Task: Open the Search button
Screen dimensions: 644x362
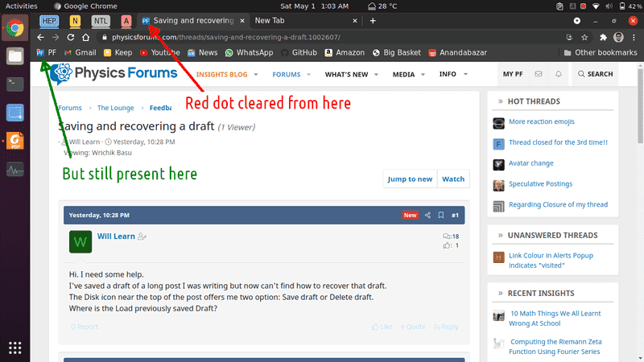Action: pos(595,74)
